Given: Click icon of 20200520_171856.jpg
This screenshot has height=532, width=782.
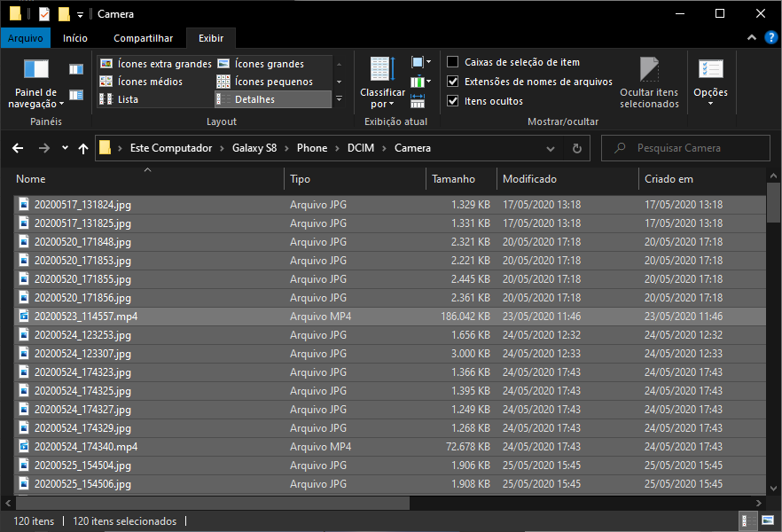Looking at the screenshot, I should [x=24, y=297].
